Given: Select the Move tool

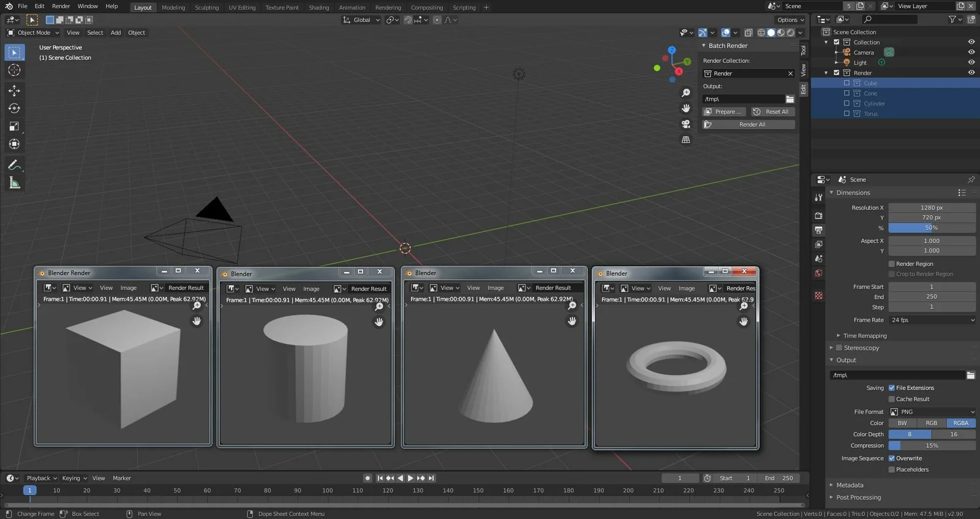Looking at the screenshot, I should (x=14, y=91).
